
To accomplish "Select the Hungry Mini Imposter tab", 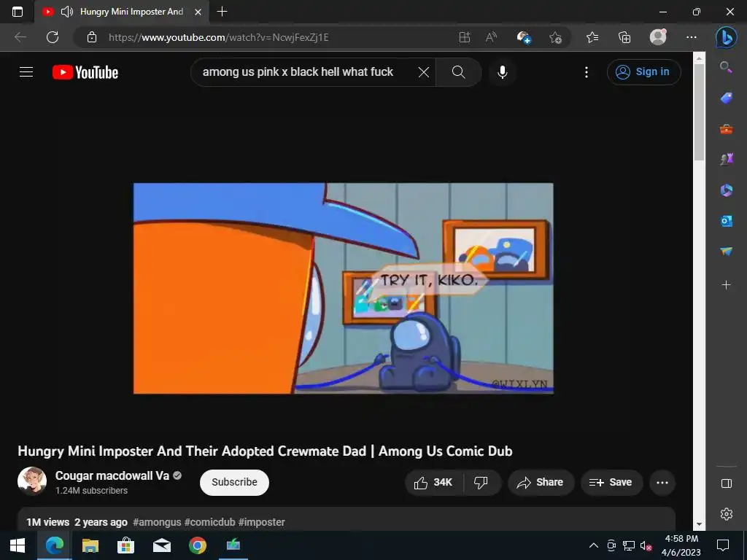I will click(122, 12).
